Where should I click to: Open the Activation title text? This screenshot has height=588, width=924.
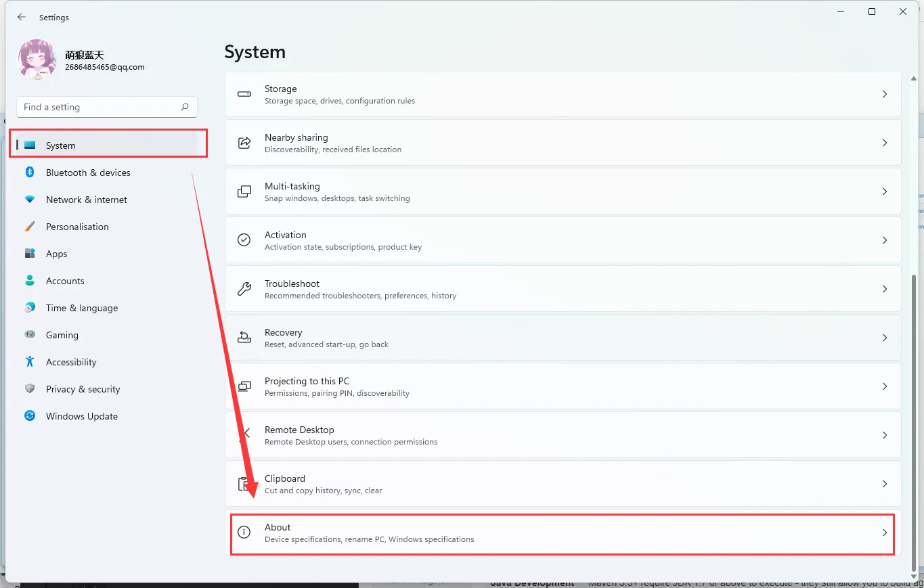coord(285,235)
